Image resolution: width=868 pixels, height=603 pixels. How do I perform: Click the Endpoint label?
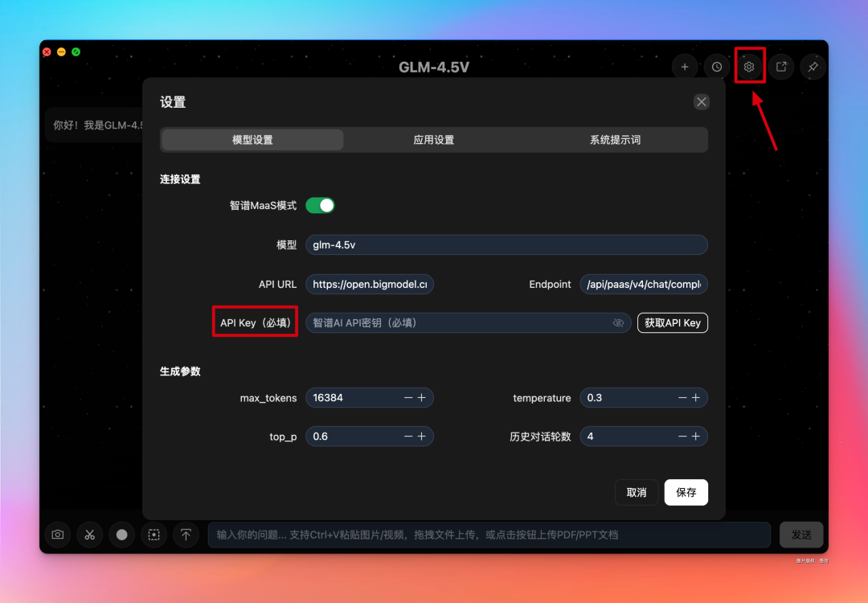pyautogui.click(x=550, y=284)
